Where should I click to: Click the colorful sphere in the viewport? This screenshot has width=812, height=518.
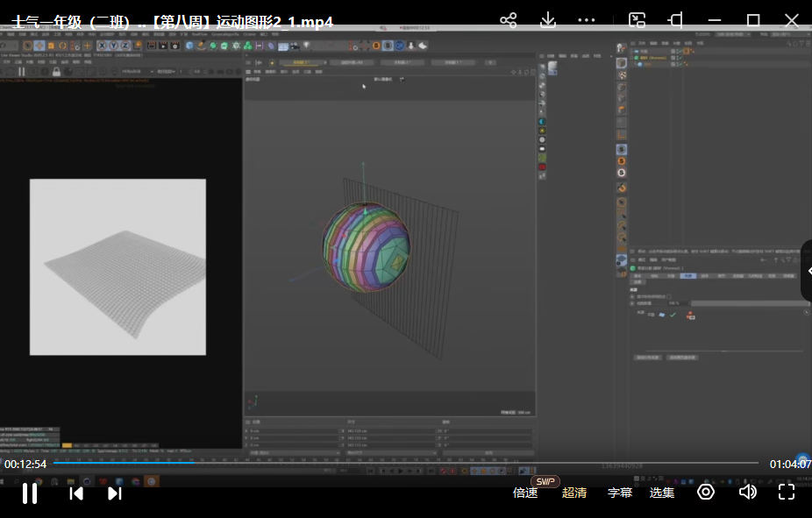coord(366,245)
